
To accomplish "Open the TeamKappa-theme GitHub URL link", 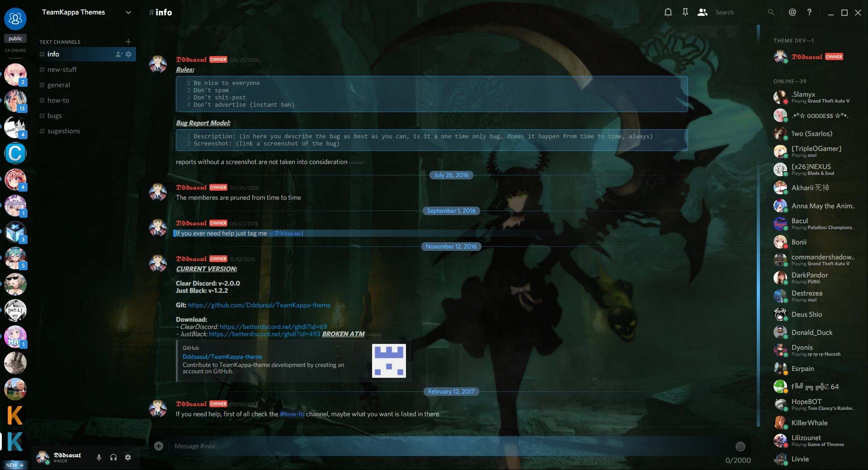I will pos(259,305).
